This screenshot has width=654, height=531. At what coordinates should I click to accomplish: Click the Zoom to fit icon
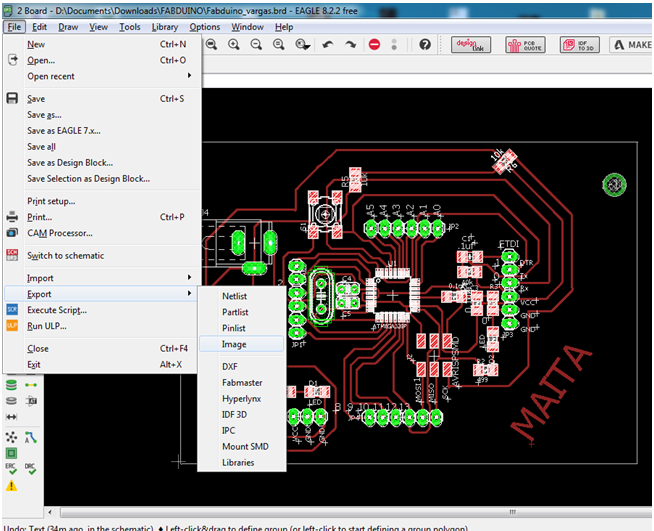[211, 44]
